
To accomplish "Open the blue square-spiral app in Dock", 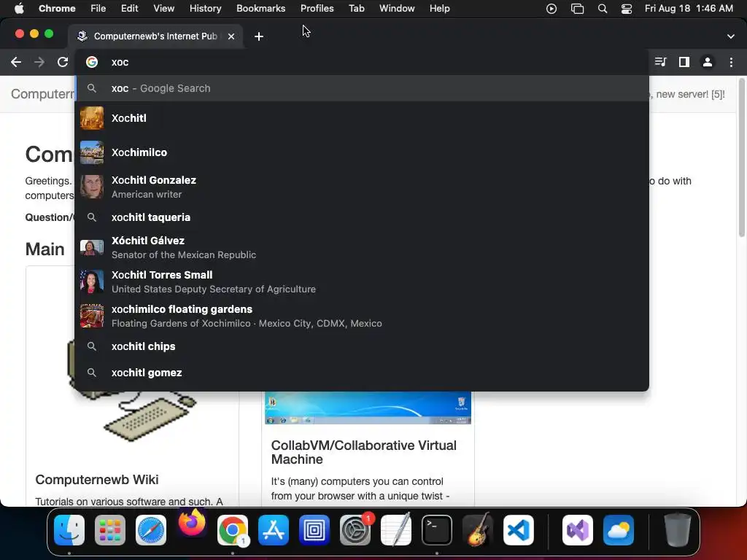I will [x=314, y=530].
